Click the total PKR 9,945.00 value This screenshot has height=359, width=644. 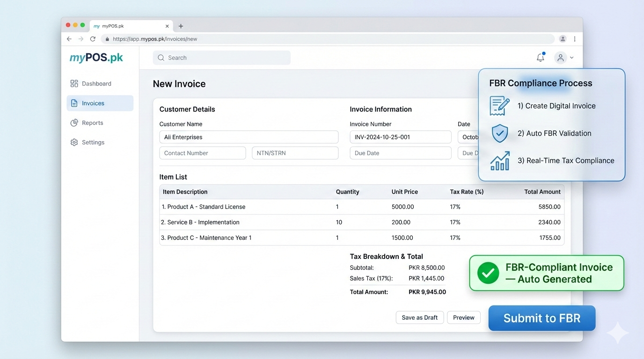point(427,292)
